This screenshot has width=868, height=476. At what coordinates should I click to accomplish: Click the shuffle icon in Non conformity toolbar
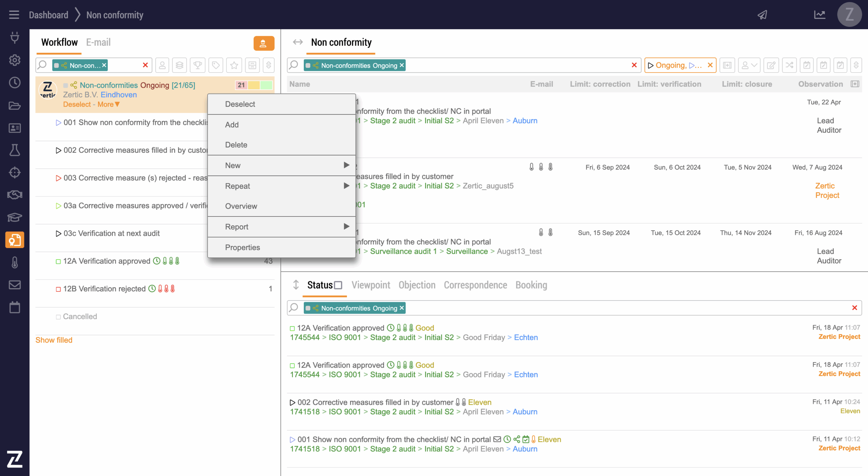[789, 65]
